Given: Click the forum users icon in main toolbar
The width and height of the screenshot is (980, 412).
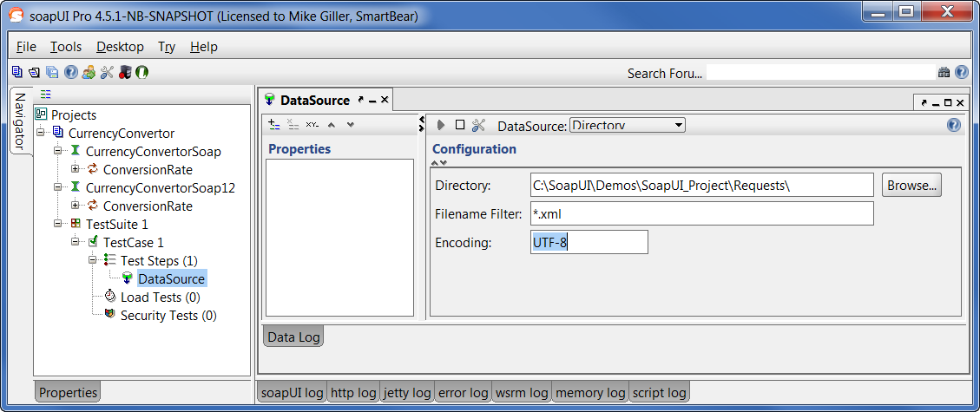Looking at the screenshot, I should pos(89,72).
